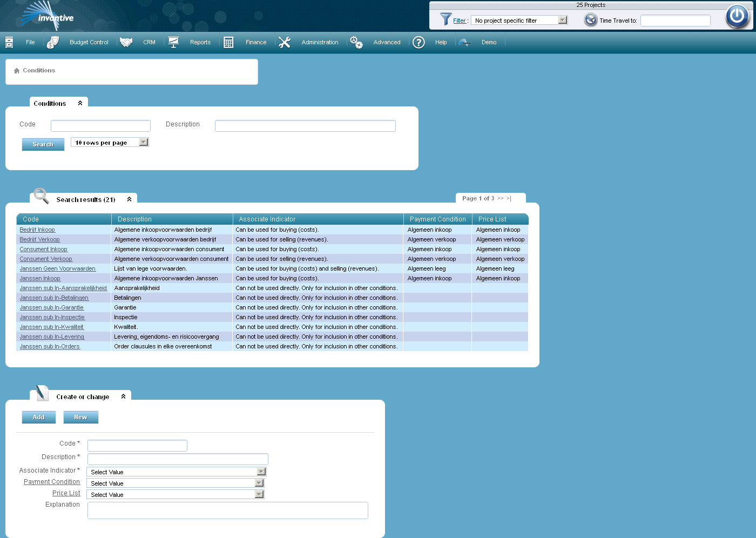Click the home icon in breadcrumb
The image size is (756, 538).
(17, 71)
